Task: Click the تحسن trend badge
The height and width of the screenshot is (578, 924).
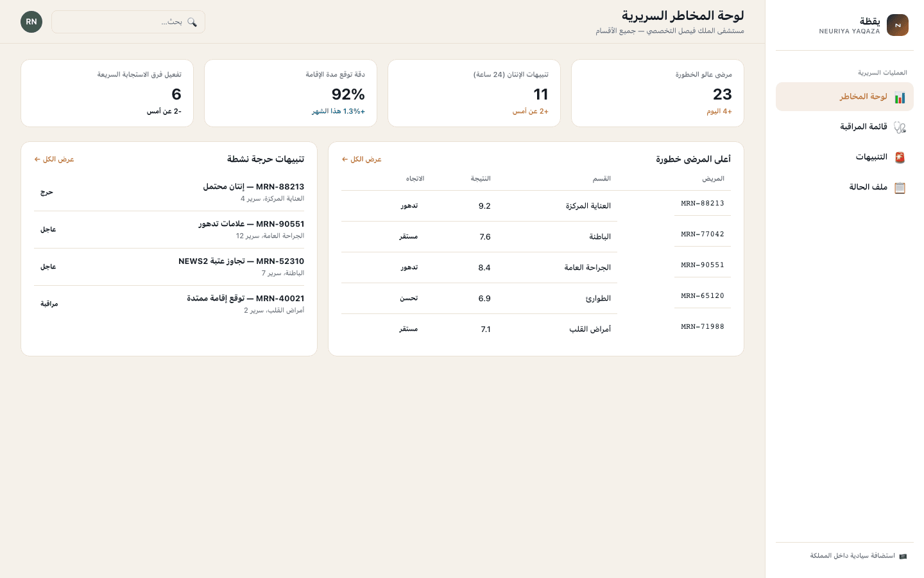Action: click(x=409, y=298)
